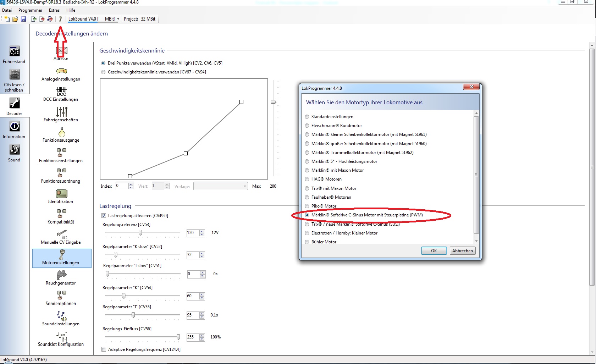The width and height of the screenshot is (596, 364).
Task: Open Funktionseinstellungen
Action: [x=61, y=156]
